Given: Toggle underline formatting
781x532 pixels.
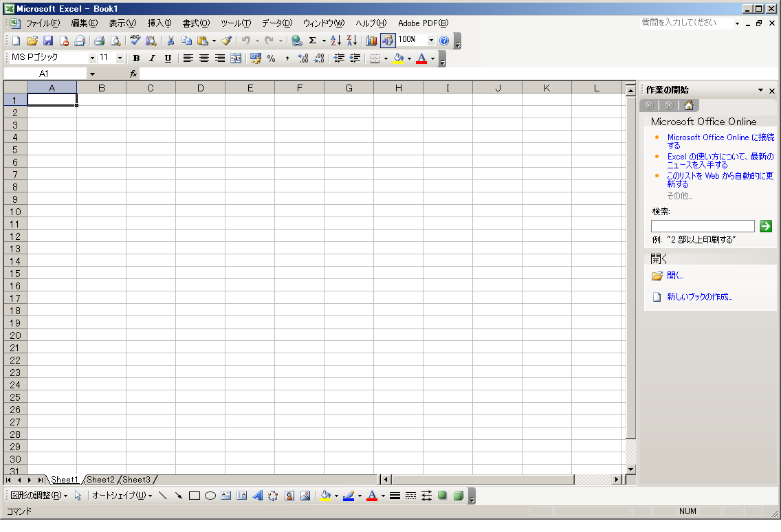Looking at the screenshot, I should point(168,58).
